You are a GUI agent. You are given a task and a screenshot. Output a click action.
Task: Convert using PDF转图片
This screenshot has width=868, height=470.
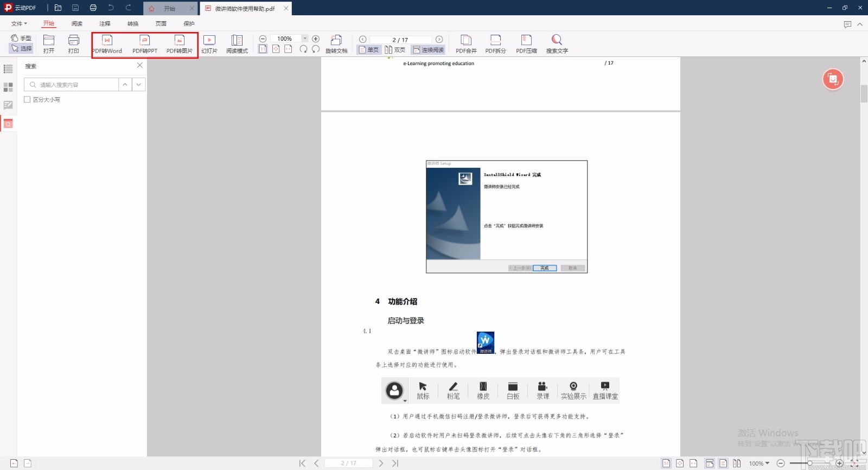pyautogui.click(x=180, y=45)
